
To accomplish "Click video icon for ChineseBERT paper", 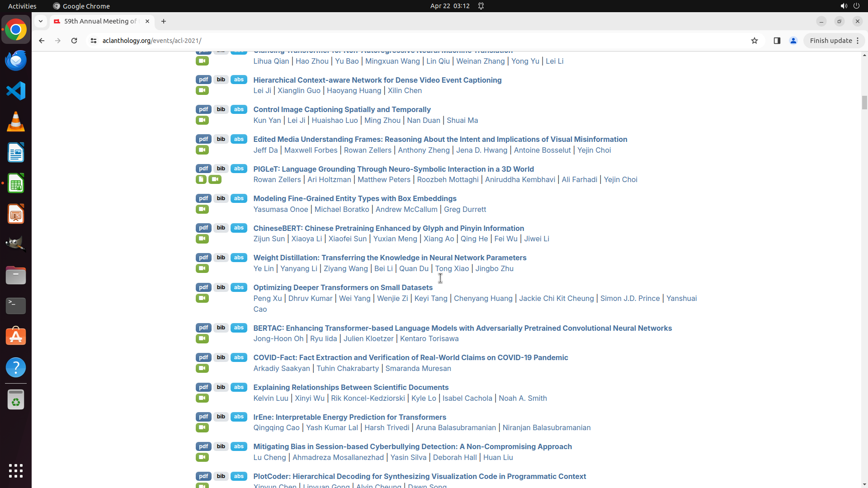I will coord(202,239).
